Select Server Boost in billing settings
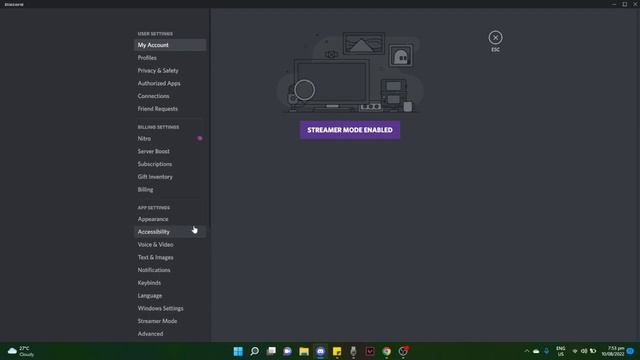The width and height of the screenshot is (640, 360). point(170,151)
